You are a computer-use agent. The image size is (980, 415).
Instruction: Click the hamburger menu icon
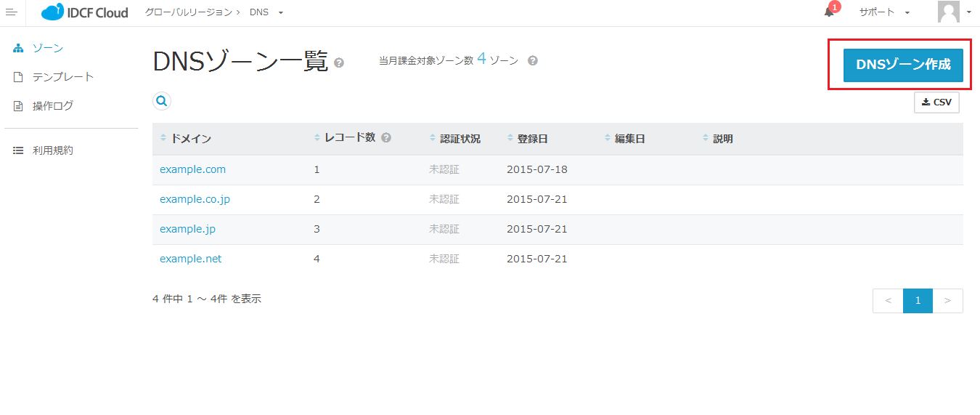(x=11, y=12)
